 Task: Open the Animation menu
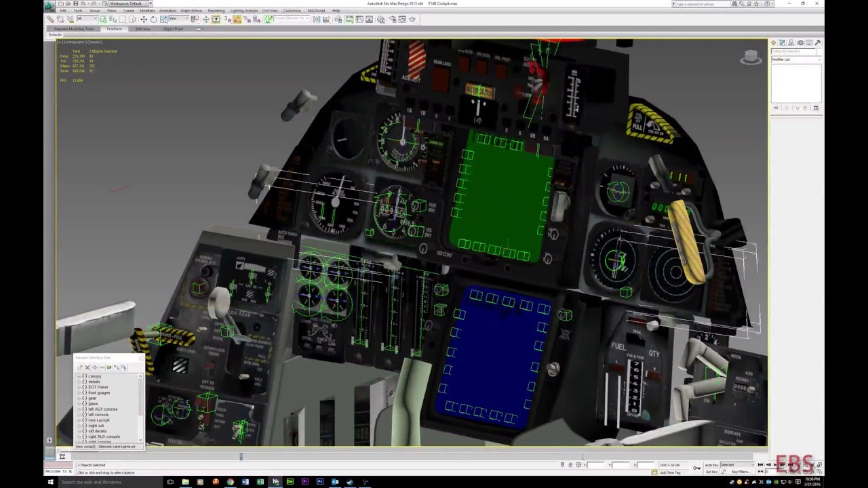pos(167,11)
